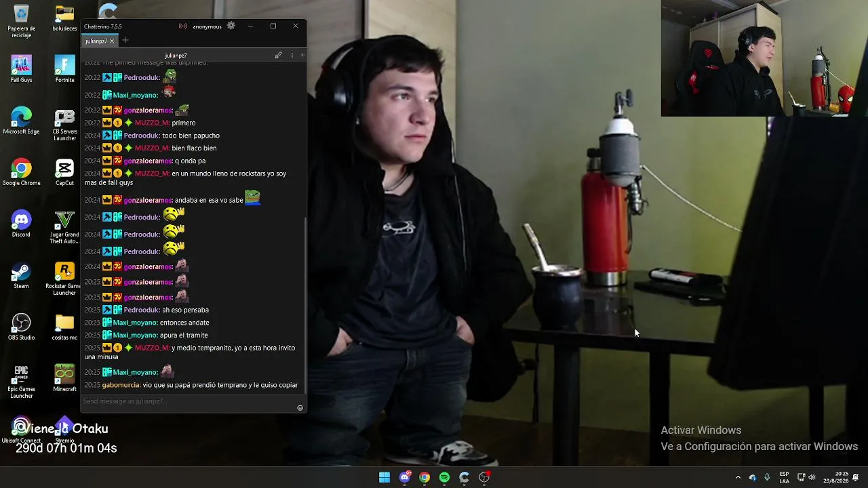Add a new Chatterino tab

click(125, 41)
